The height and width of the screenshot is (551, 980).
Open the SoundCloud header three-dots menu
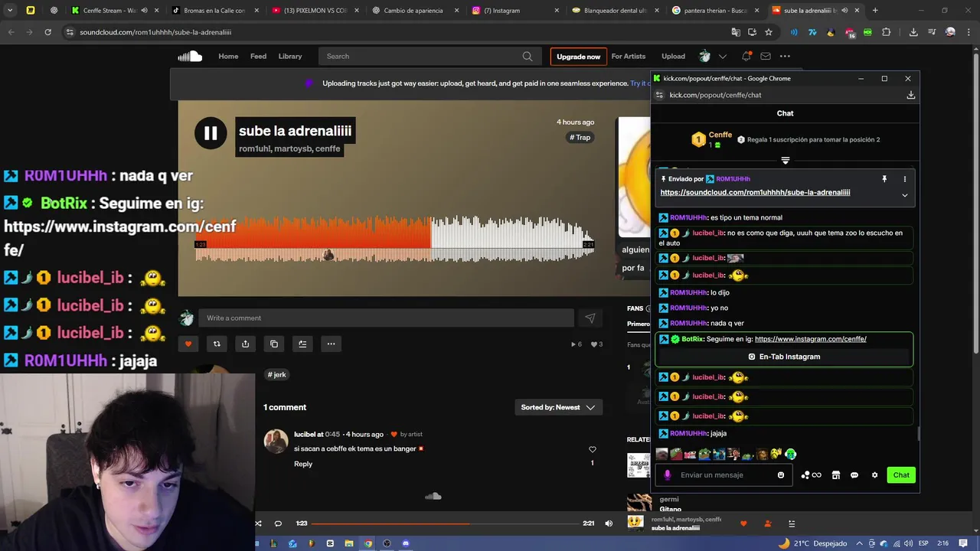(x=785, y=56)
